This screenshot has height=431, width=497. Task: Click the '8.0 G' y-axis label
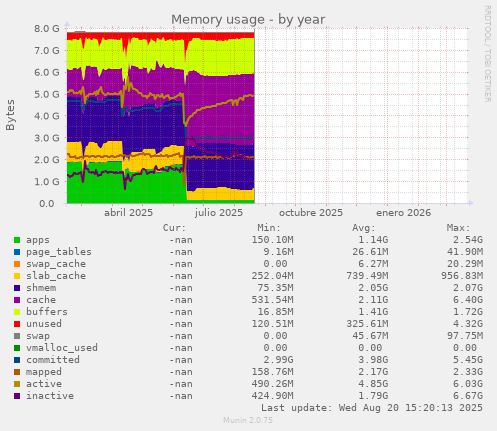point(47,29)
